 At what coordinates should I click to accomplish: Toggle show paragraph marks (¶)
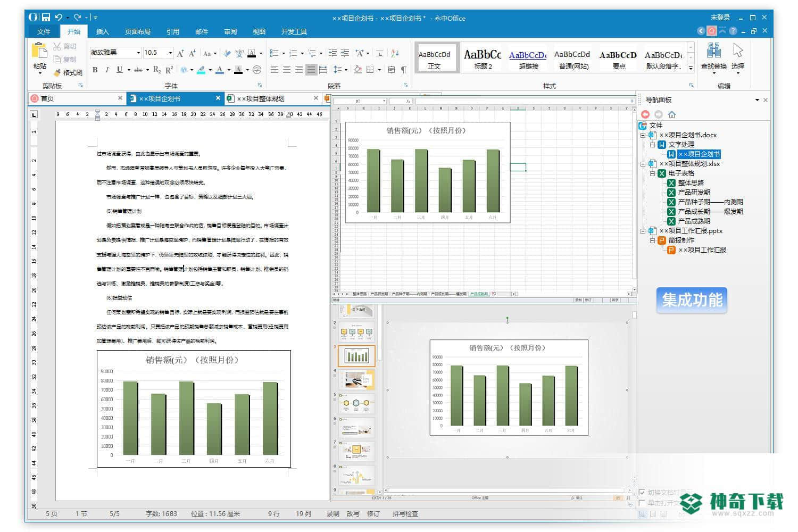[x=404, y=70]
